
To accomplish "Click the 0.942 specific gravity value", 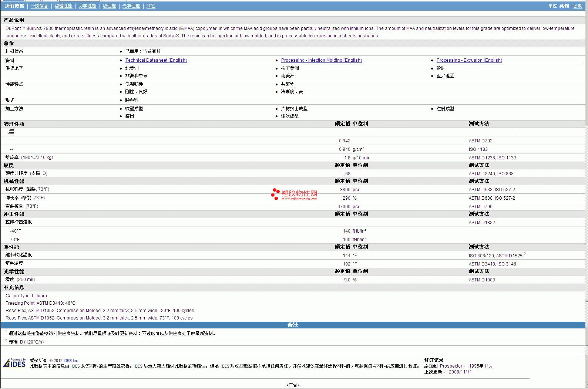I will 345,141.
